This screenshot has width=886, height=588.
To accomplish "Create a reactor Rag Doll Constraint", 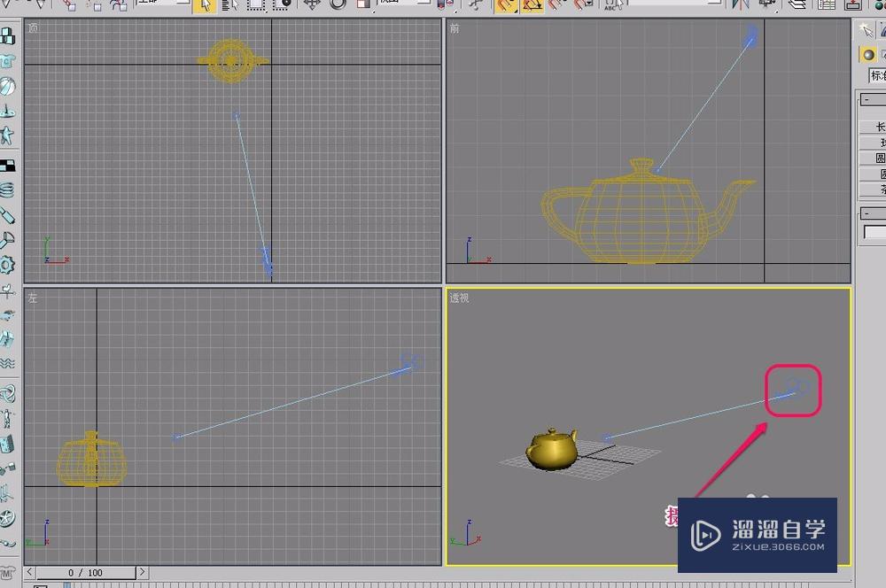I will (7, 419).
